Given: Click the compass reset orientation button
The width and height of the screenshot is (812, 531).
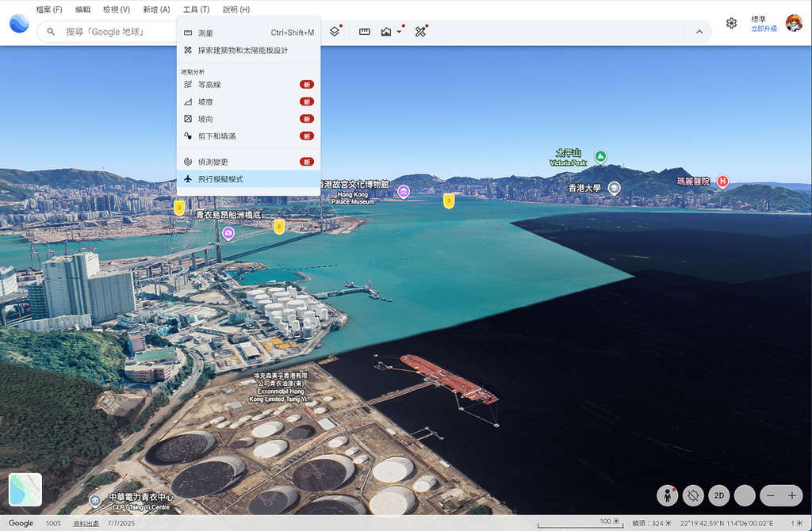Looking at the screenshot, I should tap(693, 495).
